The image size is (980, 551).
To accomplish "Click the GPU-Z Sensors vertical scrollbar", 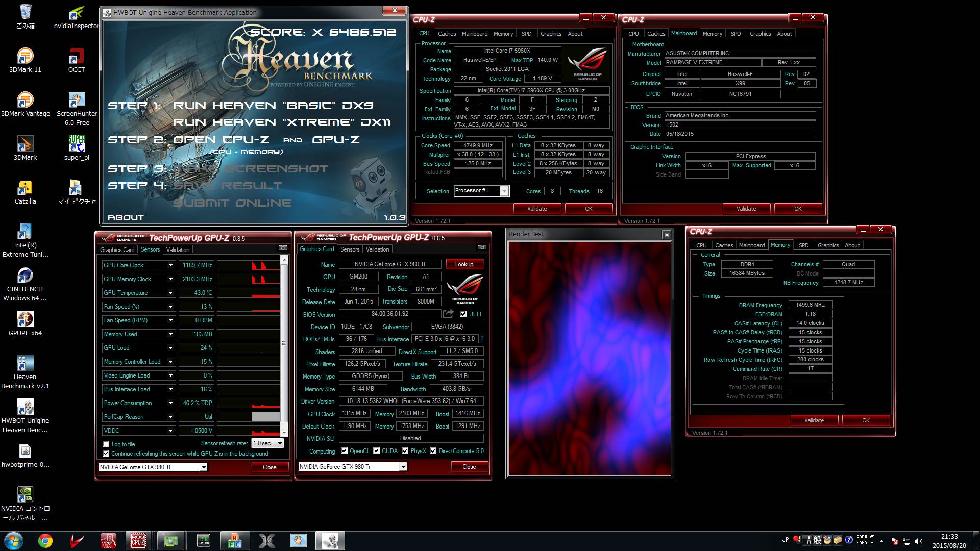I will 284,345.
